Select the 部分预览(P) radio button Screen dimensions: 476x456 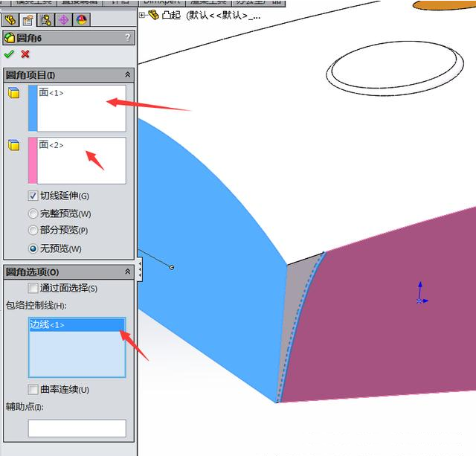(33, 230)
